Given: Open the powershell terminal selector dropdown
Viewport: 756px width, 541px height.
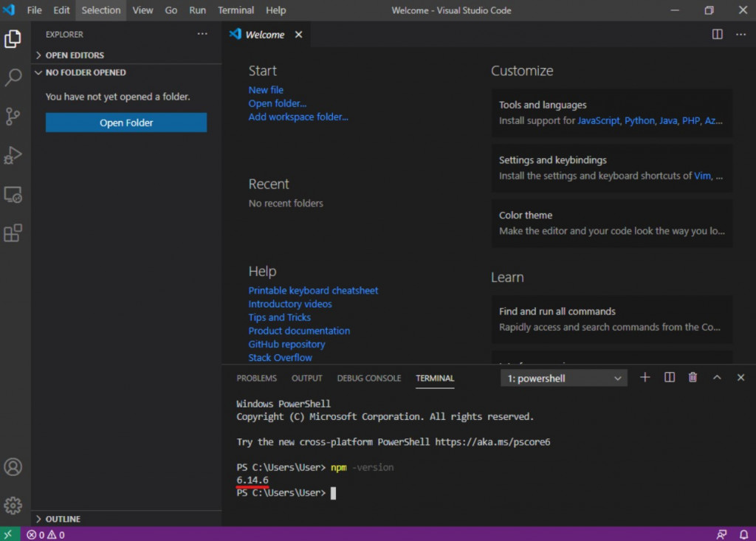Looking at the screenshot, I should coord(563,379).
